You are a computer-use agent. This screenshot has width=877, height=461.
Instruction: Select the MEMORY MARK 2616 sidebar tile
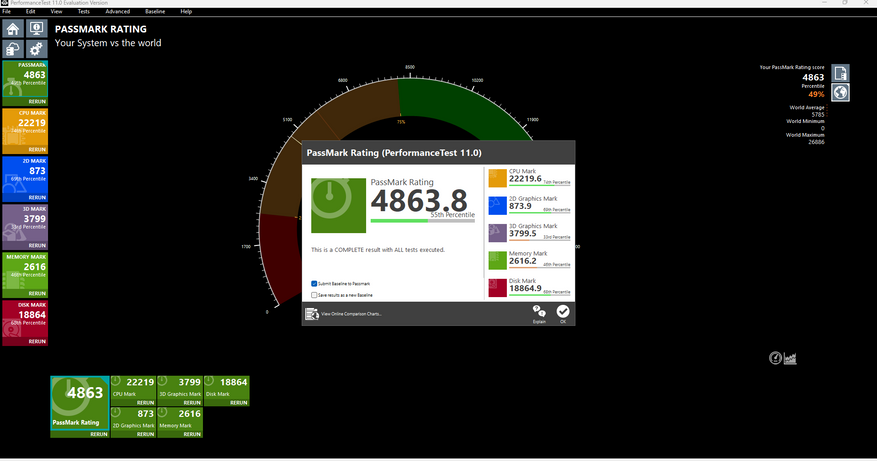(x=25, y=271)
